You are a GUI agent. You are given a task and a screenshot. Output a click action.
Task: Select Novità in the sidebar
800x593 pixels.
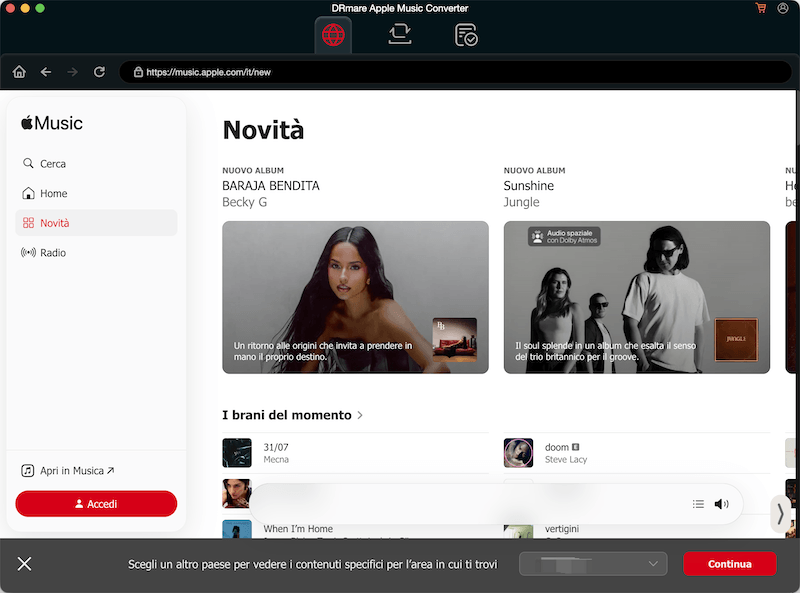(x=96, y=223)
